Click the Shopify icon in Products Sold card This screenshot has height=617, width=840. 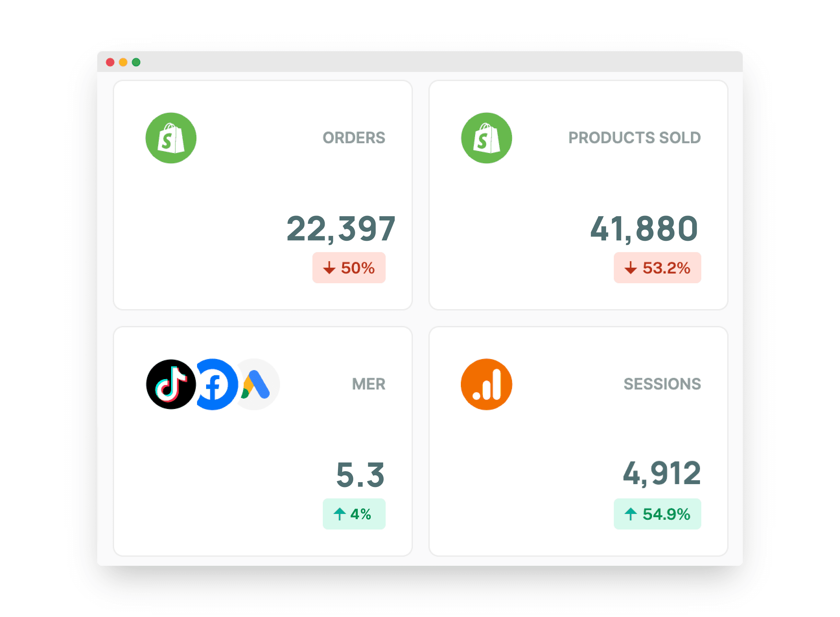(x=486, y=138)
